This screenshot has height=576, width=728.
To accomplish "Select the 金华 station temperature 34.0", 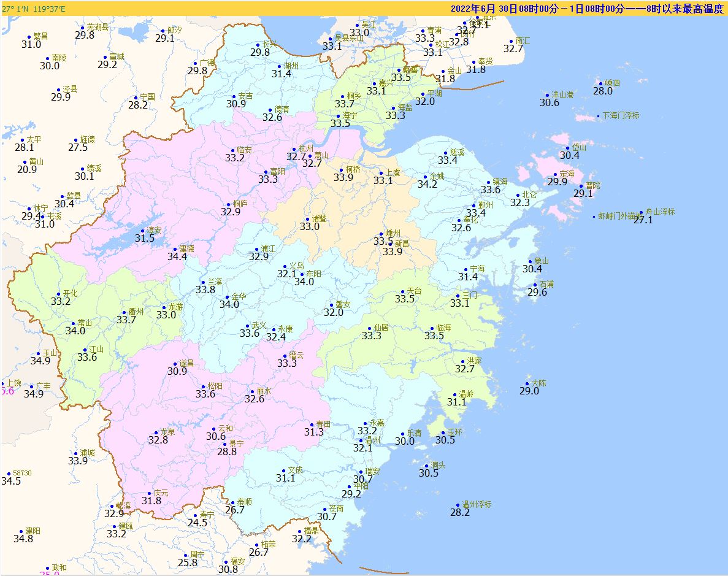I will click(229, 304).
